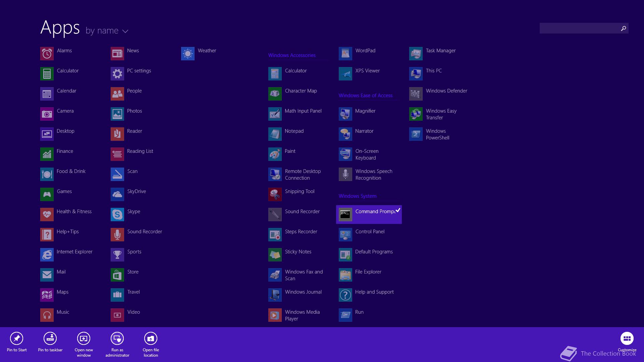Viewport: 644px width, 362px height.
Task: Click the Windows Ease of Access heading
Action: click(366, 96)
